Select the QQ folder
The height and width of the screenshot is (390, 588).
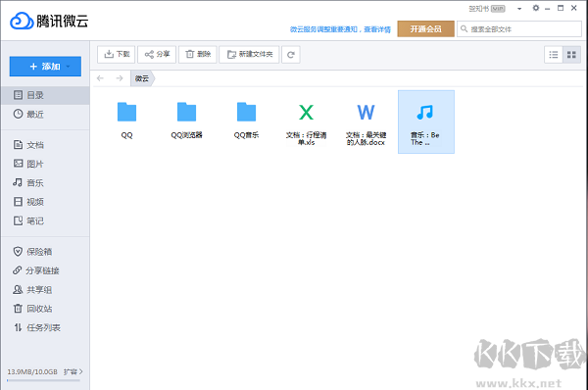pyautogui.click(x=126, y=121)
